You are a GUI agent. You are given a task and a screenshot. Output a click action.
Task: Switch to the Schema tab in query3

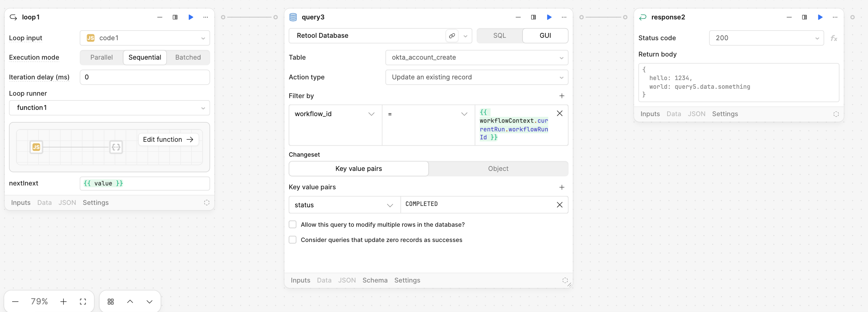click(375, 280)
